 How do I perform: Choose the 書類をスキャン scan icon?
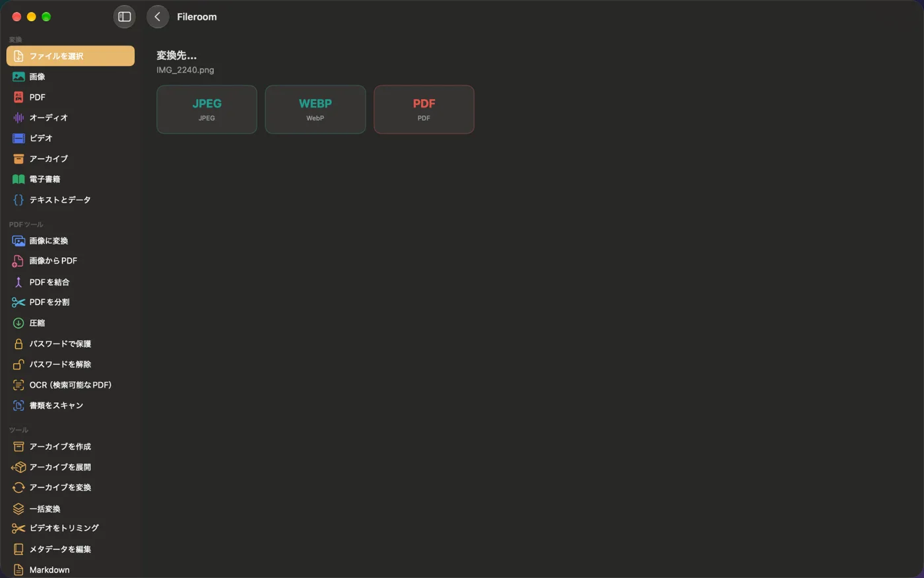[x=18, y=405]
